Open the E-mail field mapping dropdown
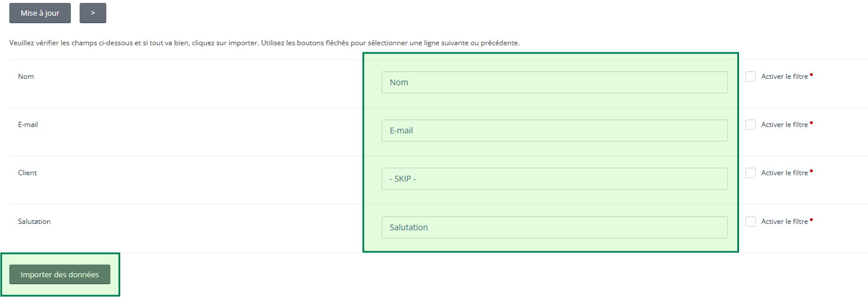Viewport: 868px width, 297px height. tap(554, 131)
